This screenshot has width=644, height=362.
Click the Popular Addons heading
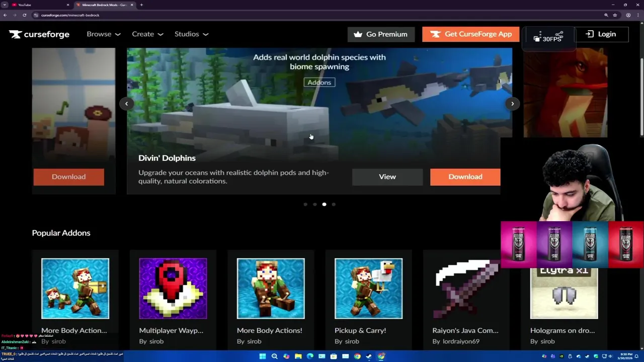pos(61,233)
